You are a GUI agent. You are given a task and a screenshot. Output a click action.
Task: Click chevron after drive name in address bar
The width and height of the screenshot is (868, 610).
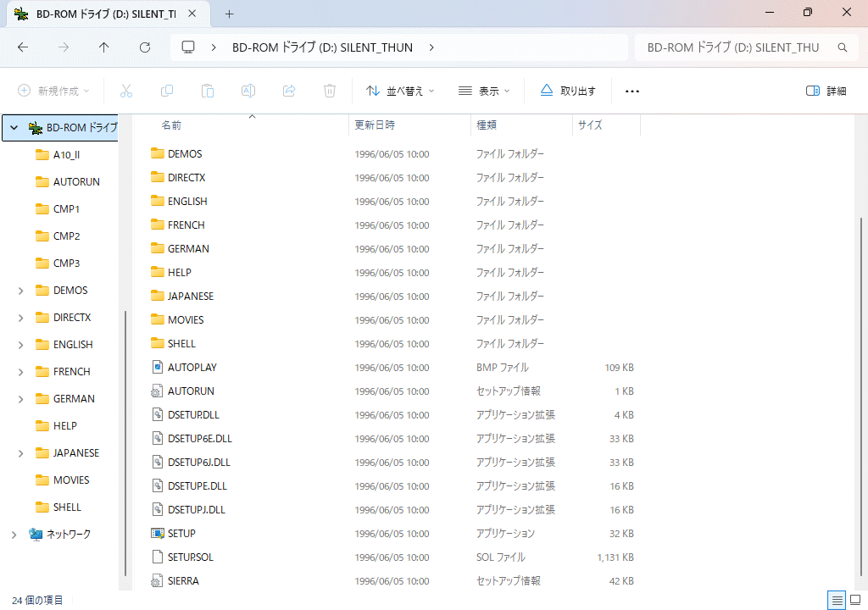coord(431,47)
